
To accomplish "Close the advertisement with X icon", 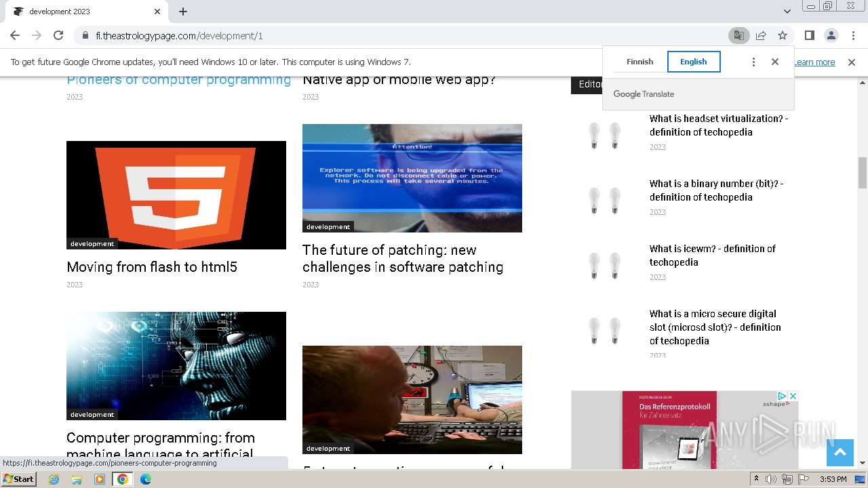I will [793, 396].
